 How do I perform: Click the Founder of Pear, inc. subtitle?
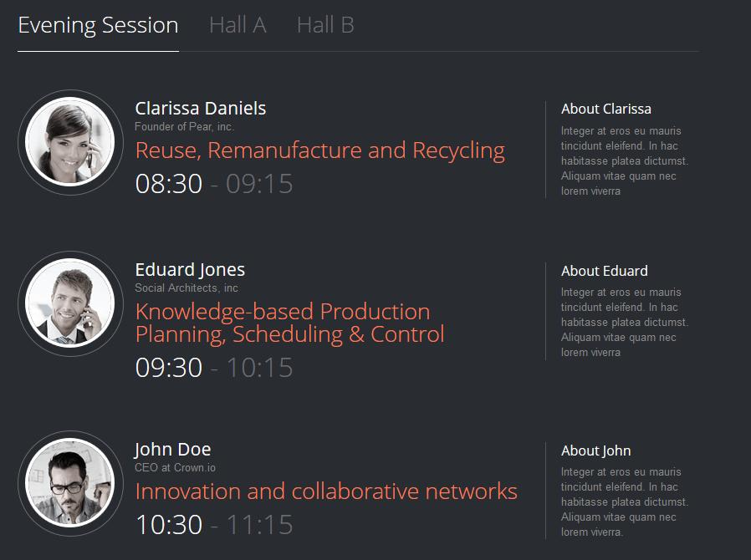tap(184, 127)
